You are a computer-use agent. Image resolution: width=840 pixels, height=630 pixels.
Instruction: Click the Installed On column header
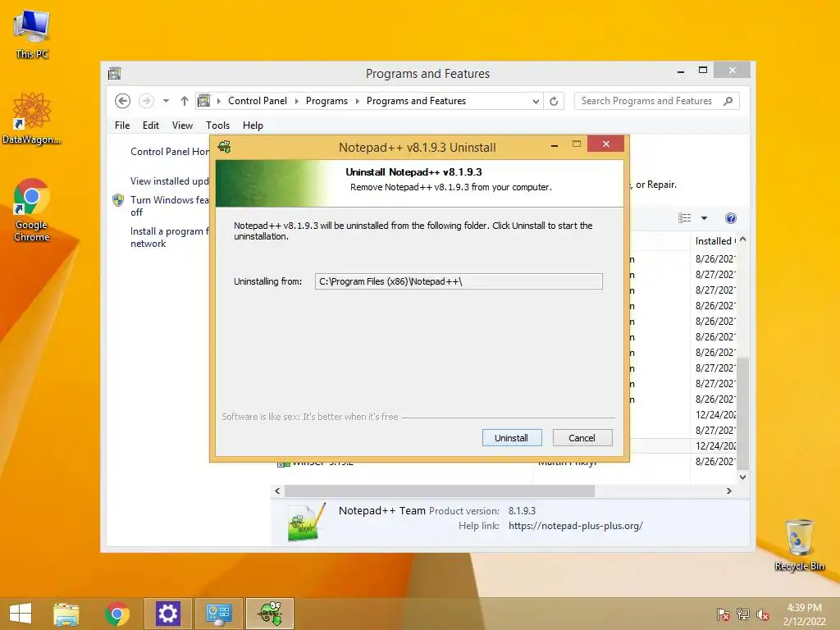click(714, 241)
